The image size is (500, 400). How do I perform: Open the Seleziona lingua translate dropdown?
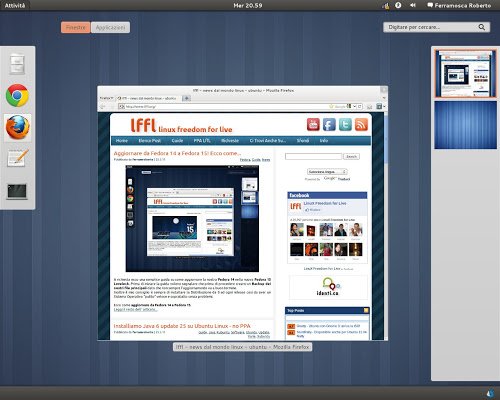point(327,172)
